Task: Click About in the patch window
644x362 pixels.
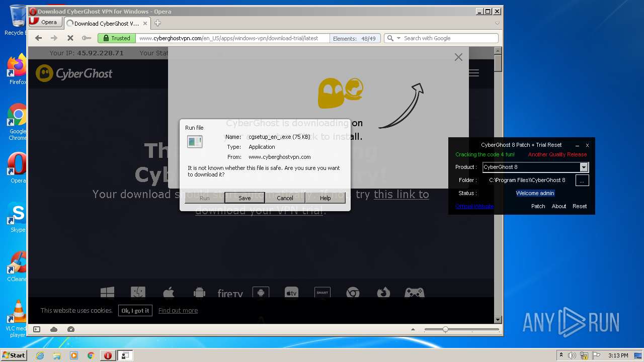Action: pyautogui.click(x=559, y=206)
